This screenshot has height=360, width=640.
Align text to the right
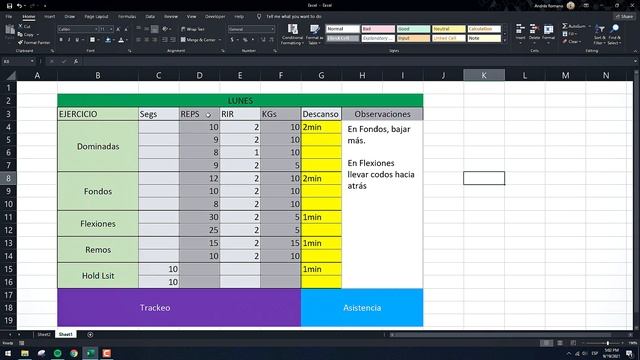coord(155,40)
